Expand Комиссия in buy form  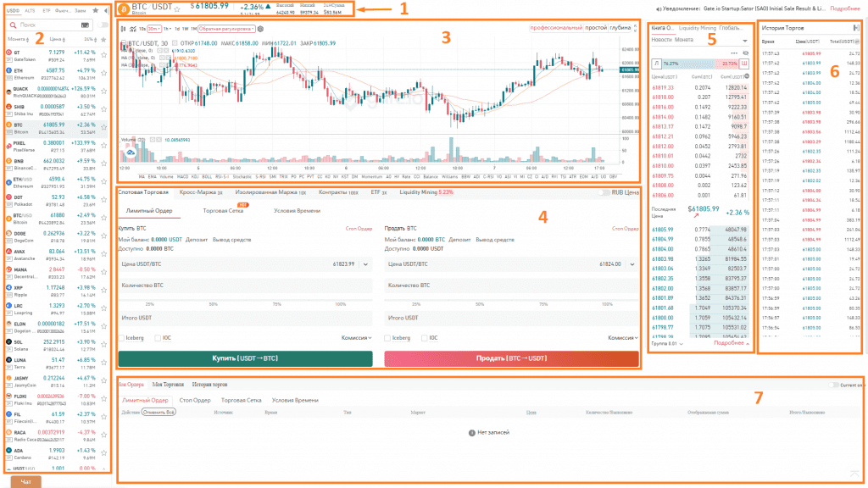pyautogui.click(x=357, y=337)
